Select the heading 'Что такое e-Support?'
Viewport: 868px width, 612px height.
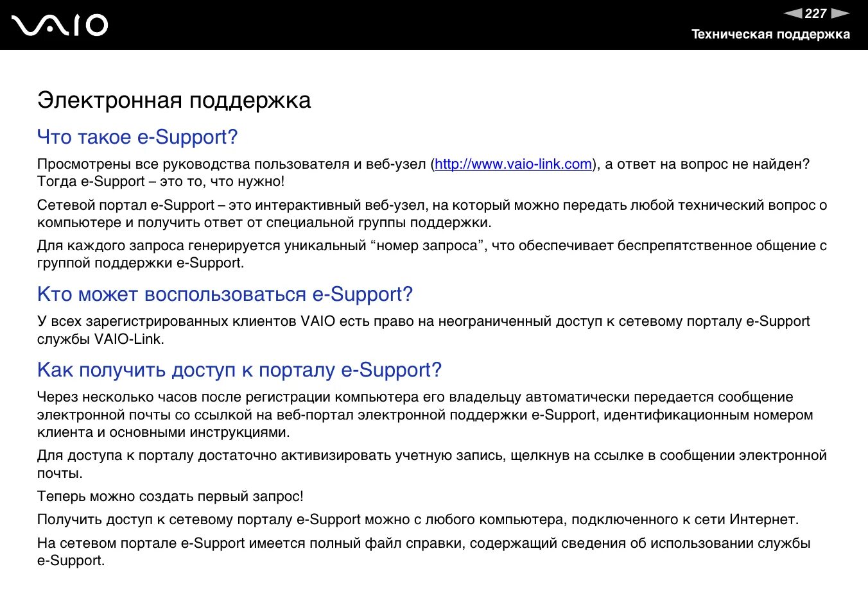point(137,137)
